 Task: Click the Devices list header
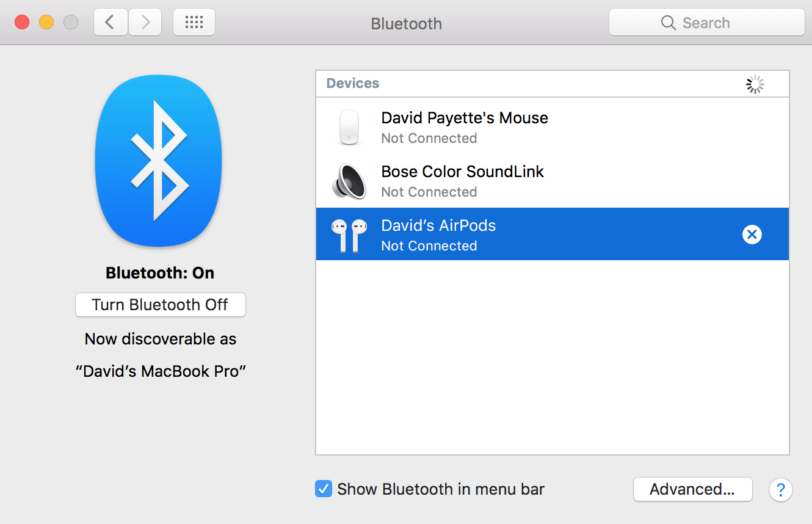[553, 84]
